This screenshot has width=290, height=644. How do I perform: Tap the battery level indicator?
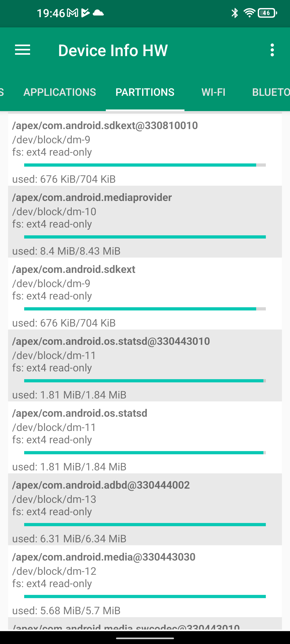(267, 13)
